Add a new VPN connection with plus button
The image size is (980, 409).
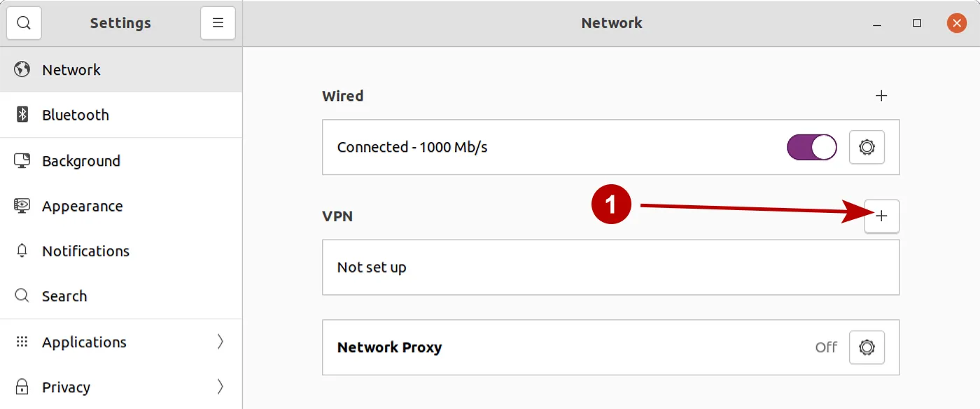(x=882, y=216)
